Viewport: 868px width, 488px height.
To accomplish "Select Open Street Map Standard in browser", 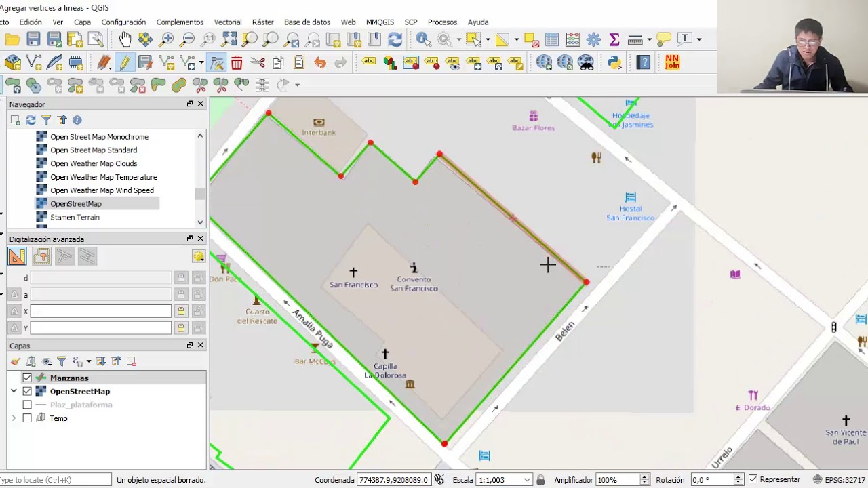I will pos(94,150).
